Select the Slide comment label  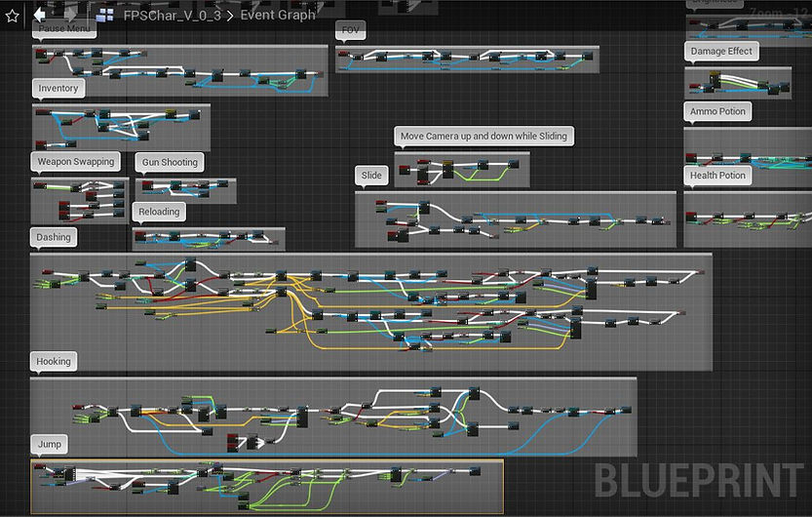click(371, 175)
